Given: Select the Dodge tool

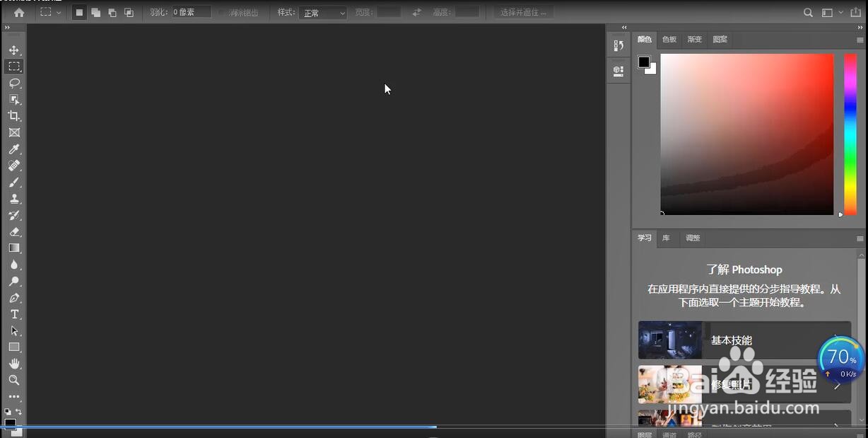Looking at the screenshot, I should click(14, 282).
